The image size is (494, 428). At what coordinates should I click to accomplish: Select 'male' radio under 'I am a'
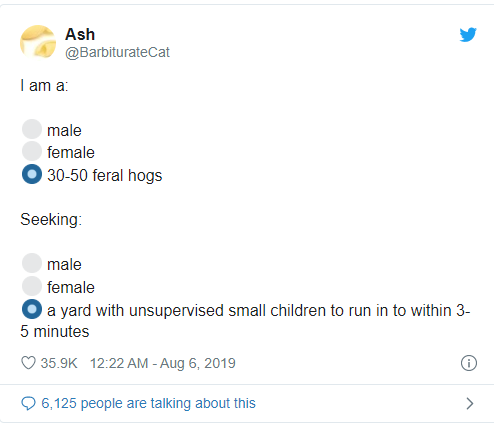32,129
